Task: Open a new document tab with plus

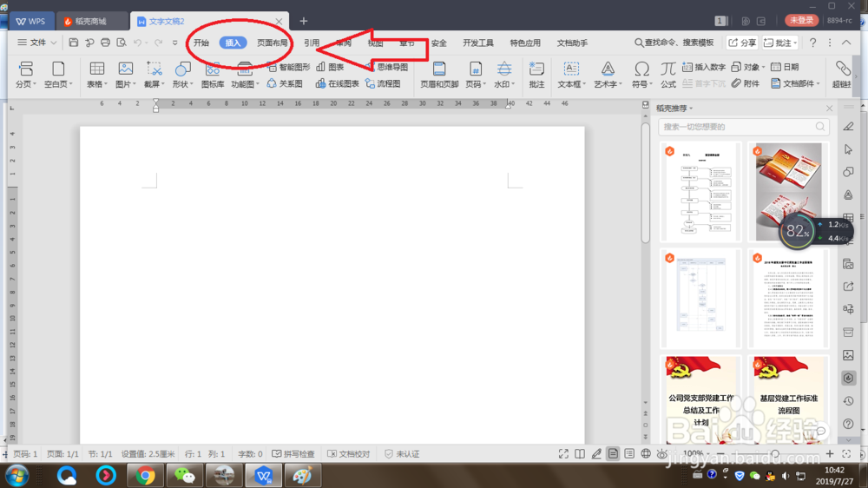Action: (303, 21)
